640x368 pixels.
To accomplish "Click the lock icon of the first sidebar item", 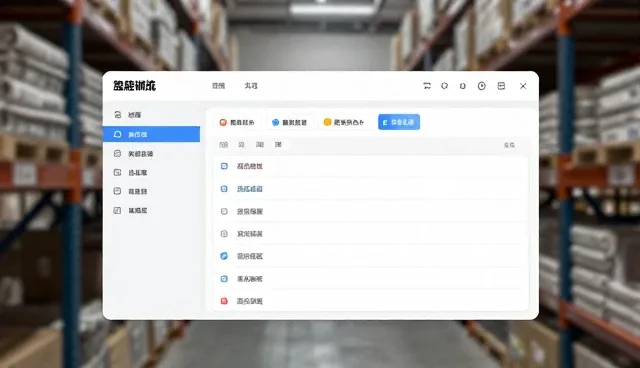I will click(x=118, y=115).
